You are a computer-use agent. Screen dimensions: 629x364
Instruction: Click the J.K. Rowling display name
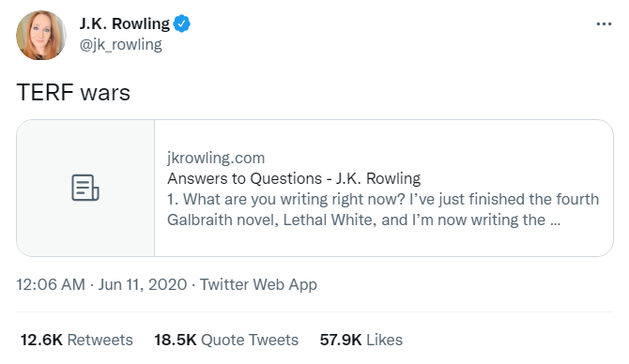pyautogui.click(x=125, y=23)
